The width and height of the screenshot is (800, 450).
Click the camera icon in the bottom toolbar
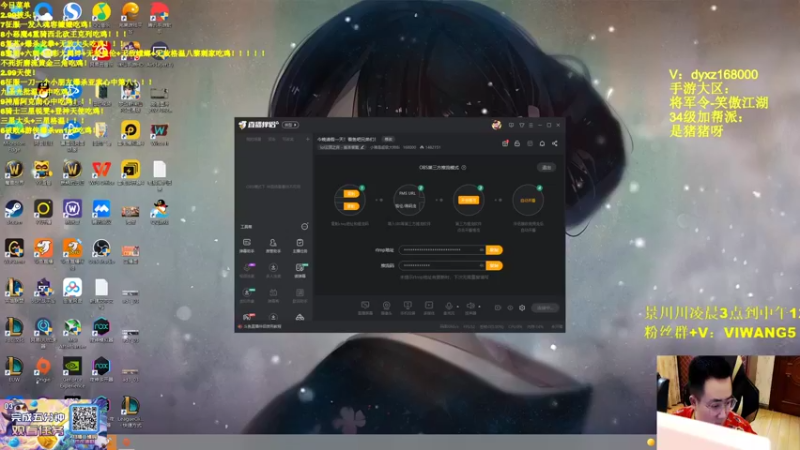coord(386,307)
